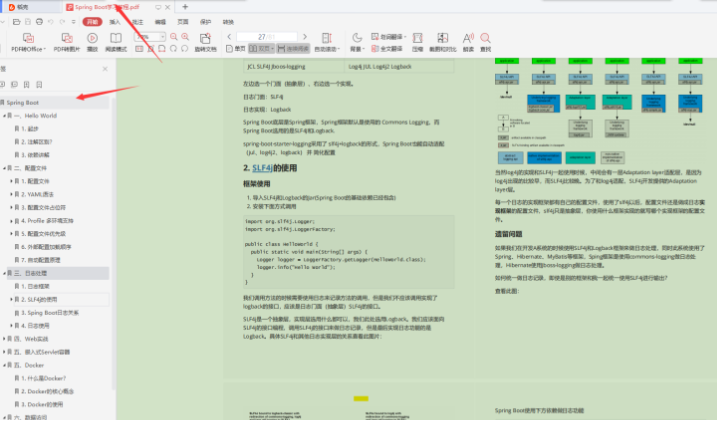Click the 全文翻译 full-text translate icon
Image resolution: width=720 pixels, height=421 pixels.
pyautogui.click(x=387, y=49)
